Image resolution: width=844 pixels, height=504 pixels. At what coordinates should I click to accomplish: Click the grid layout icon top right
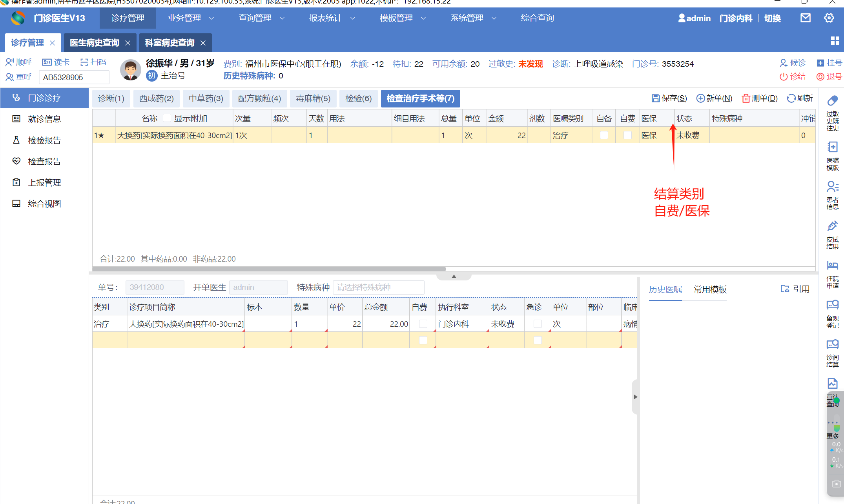click(x=835, y=41)
